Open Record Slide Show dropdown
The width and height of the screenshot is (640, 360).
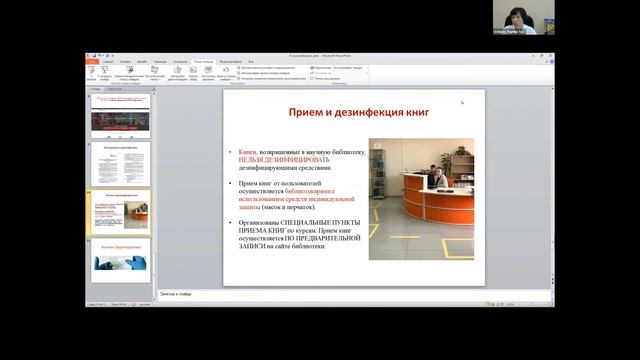[x=226, y=73]
